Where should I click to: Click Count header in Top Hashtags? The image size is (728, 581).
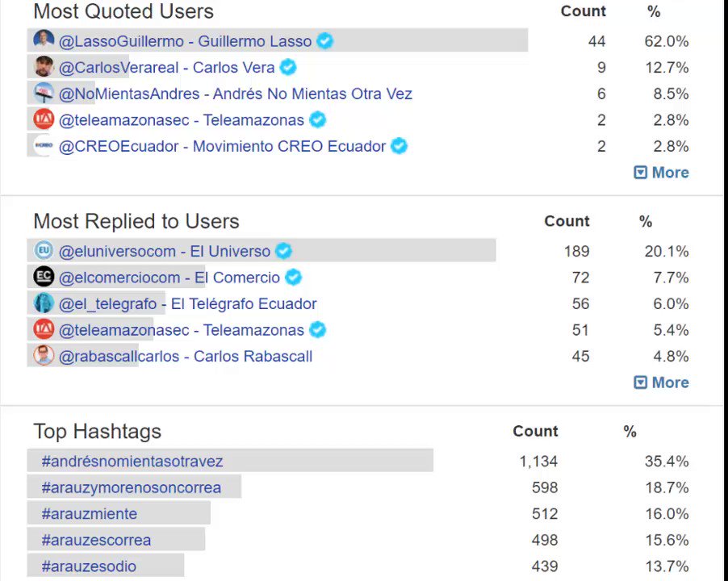535,431
